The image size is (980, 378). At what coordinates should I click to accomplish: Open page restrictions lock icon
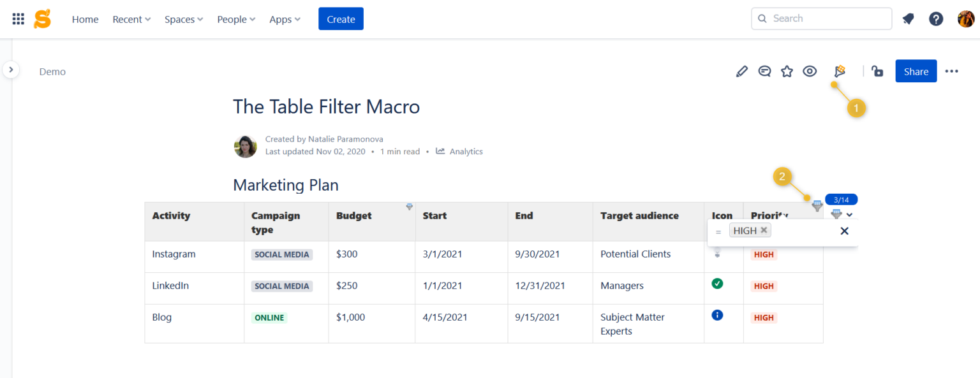(878, 71)
